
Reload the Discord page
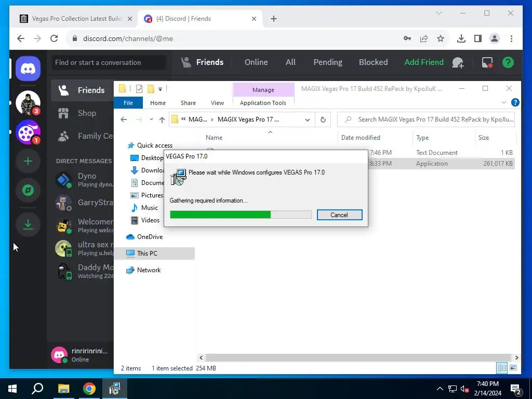click(x=54, y=38)
